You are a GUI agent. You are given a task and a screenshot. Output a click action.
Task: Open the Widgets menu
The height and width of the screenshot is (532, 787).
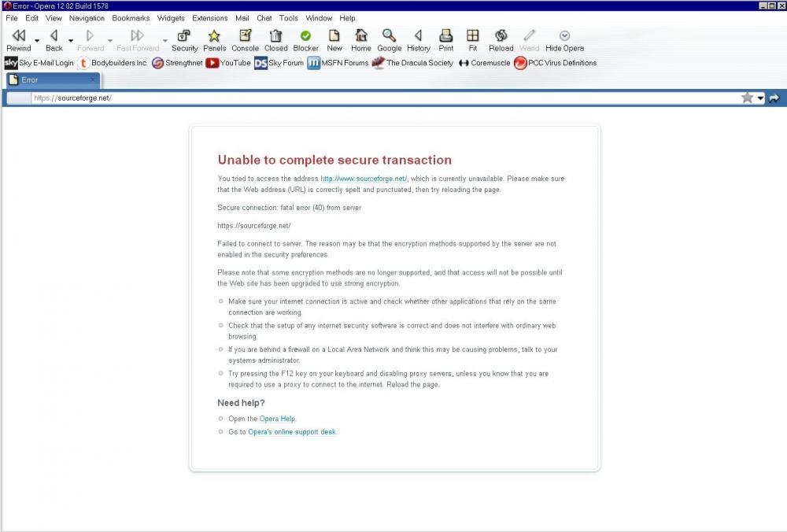171,18
